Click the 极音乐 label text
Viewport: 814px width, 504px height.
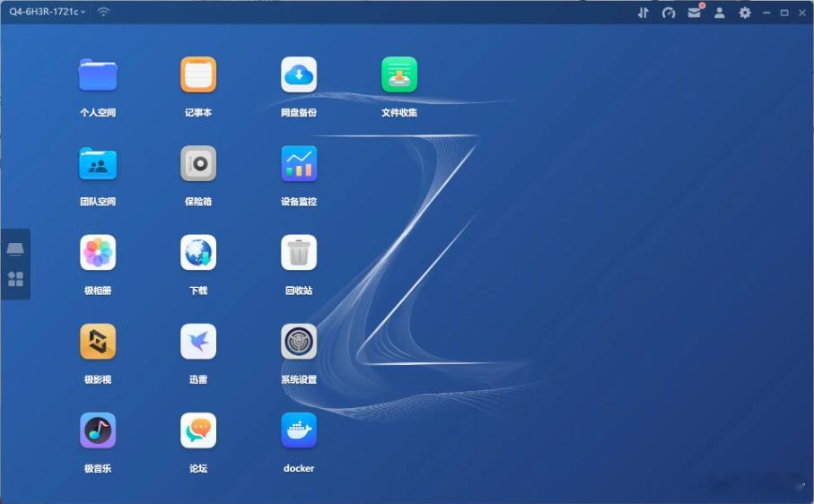tap(98, 468)
